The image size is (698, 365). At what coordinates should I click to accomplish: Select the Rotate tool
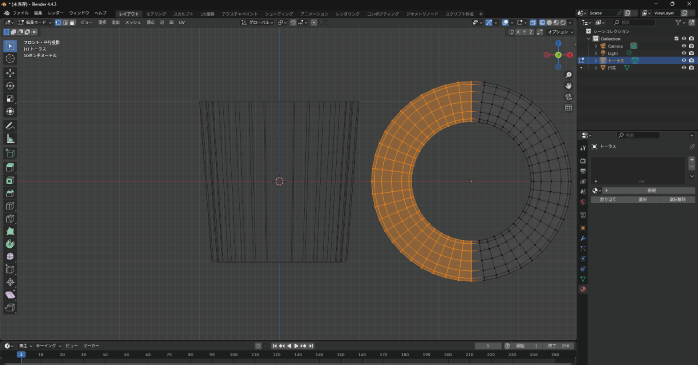(10, 86)
